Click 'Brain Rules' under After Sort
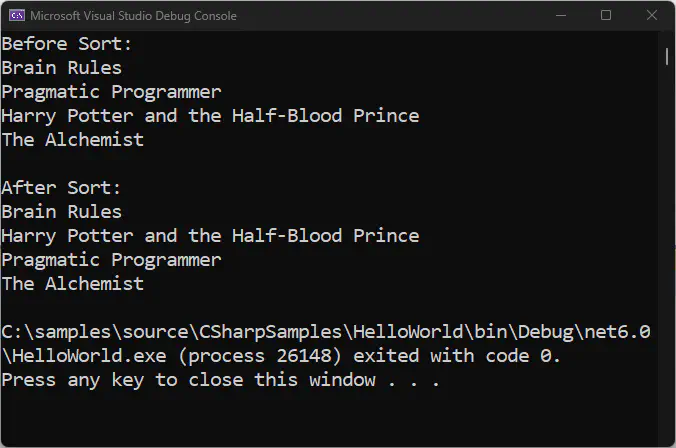This screenshot has height=448, width=676. click(62, 212)
